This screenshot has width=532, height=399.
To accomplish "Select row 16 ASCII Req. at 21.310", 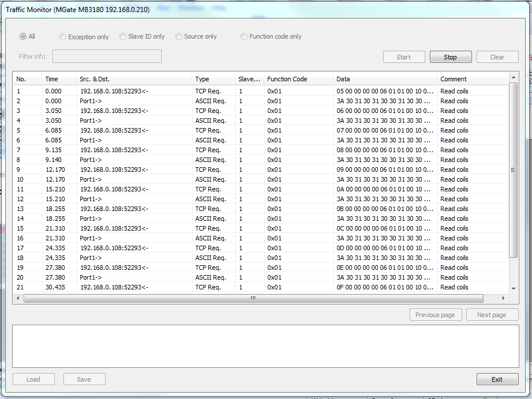I will tap(261, 239).
